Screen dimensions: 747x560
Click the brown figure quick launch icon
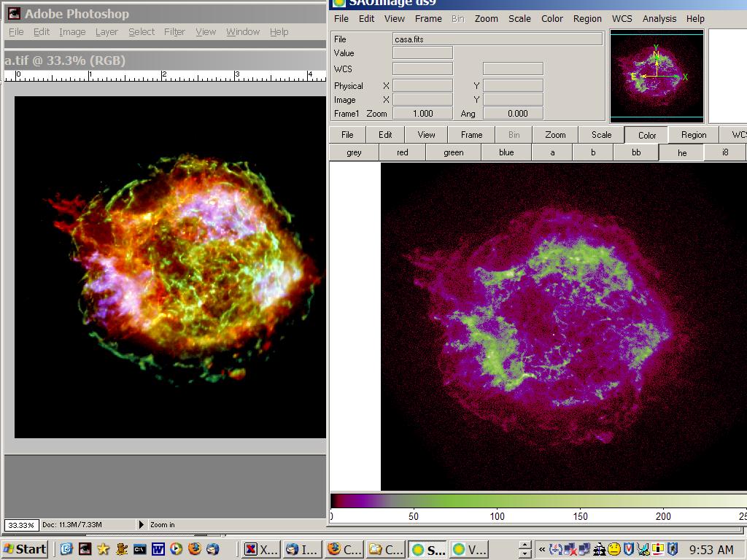click(x=122, y=549)
